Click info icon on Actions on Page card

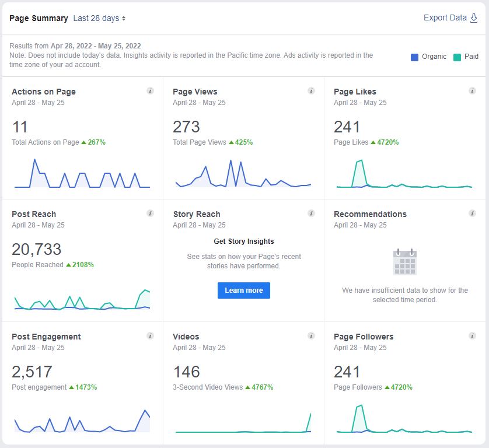click(x=150, y=91)
